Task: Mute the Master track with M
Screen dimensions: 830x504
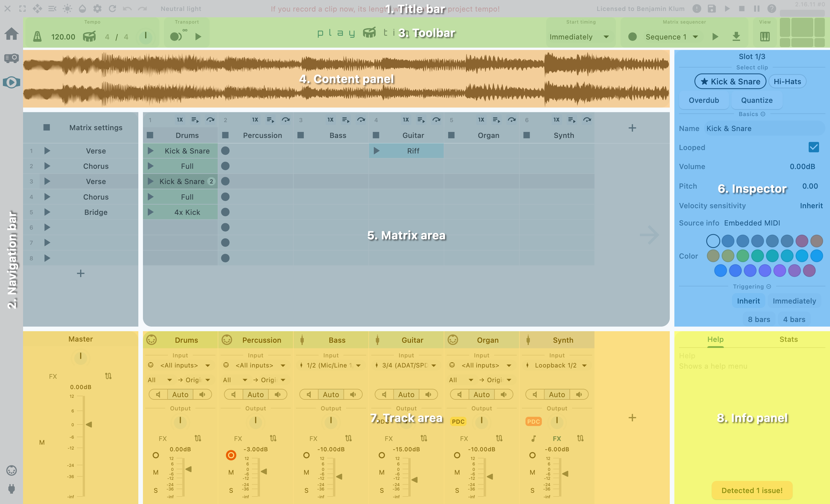Action: (42, 442)
